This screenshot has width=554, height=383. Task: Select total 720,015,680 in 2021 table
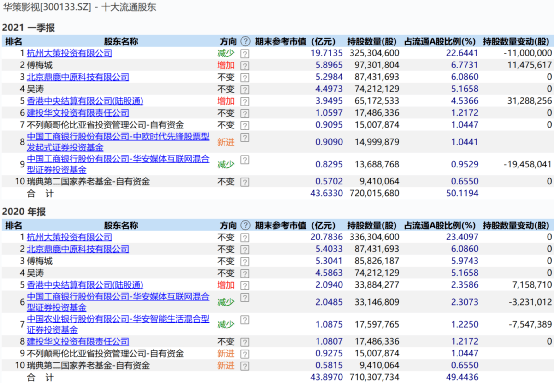(x=375, y=193)
